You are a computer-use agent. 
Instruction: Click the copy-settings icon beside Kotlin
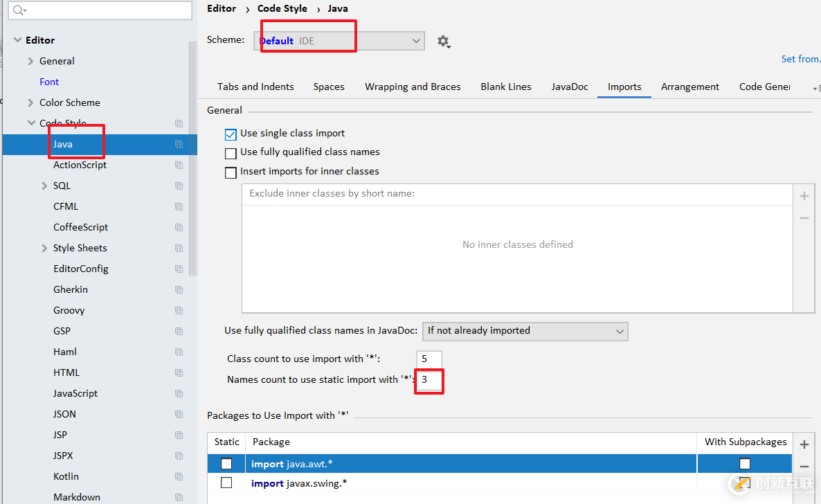(x=179, y=477)
